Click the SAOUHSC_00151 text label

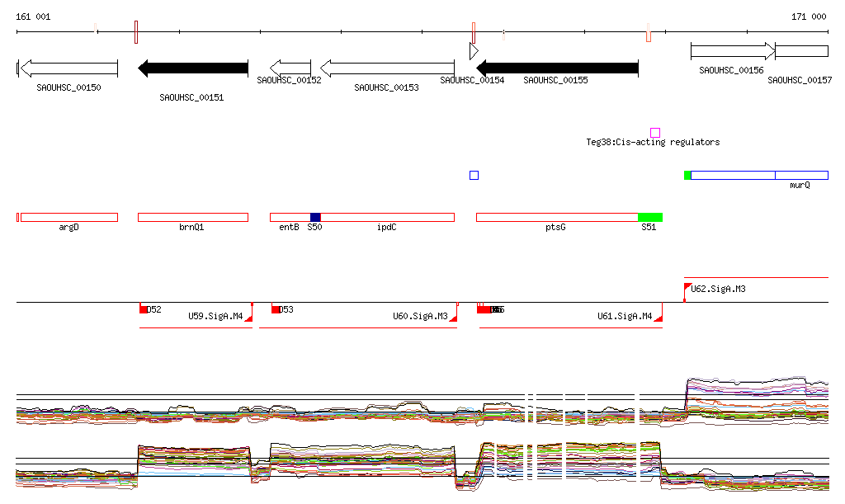click(x=191, y=97)
